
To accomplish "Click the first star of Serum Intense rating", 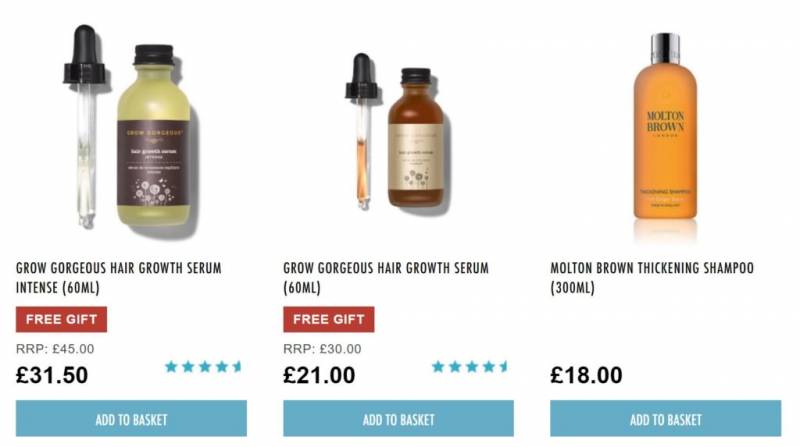I will coord(171,366).
